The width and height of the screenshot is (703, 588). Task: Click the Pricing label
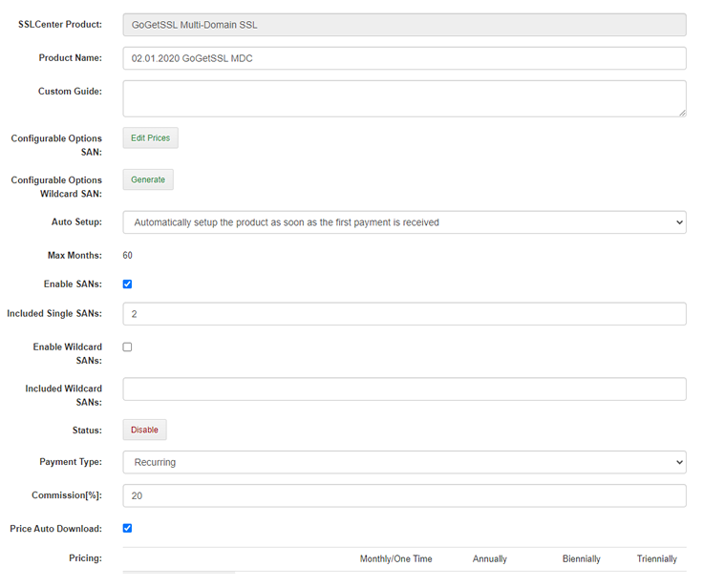coord(86,558)
